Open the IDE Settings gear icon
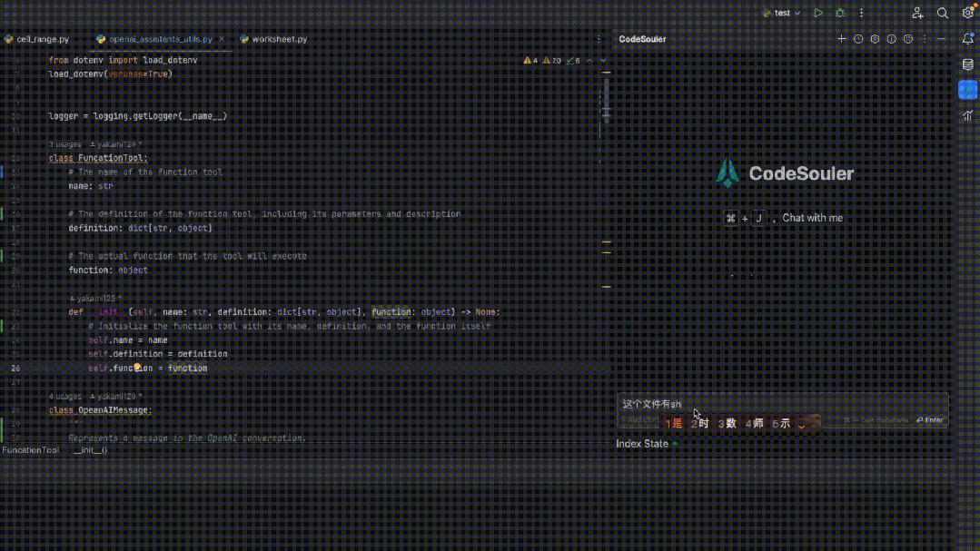 [x=965, y=13]
